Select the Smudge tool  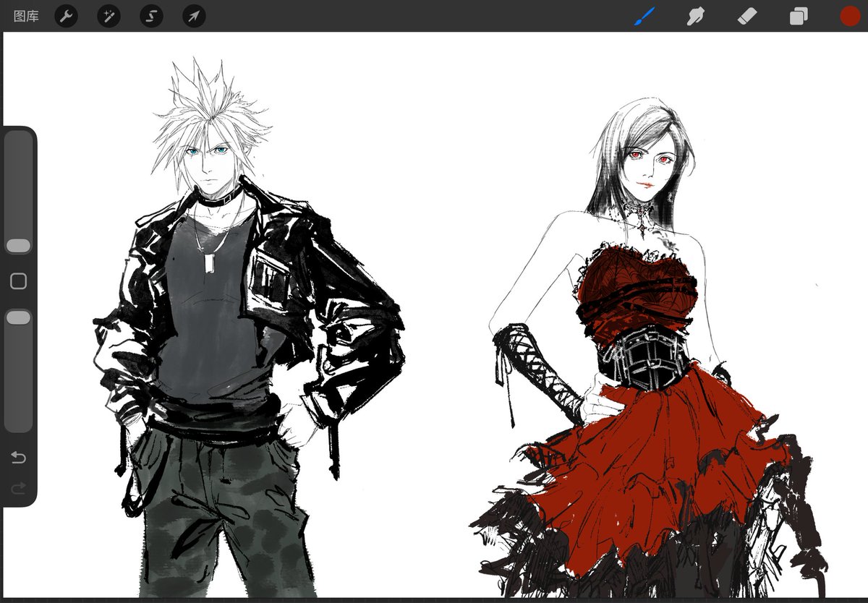(696, 16)
